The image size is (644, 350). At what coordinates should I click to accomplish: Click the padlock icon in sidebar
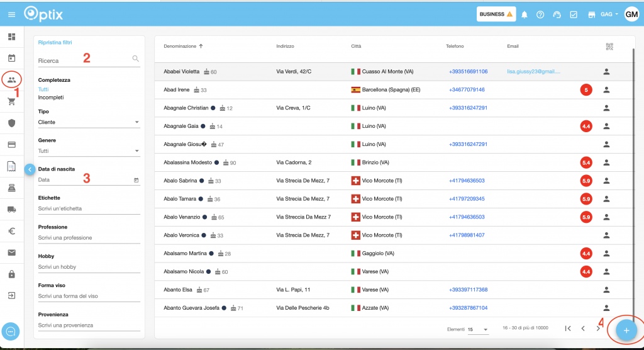click(11, 274)
